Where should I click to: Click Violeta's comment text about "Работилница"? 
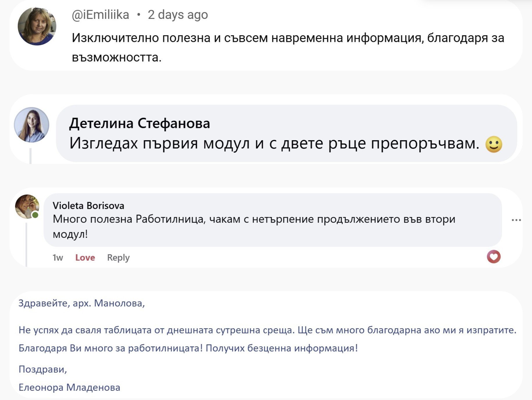coord(254,219)
